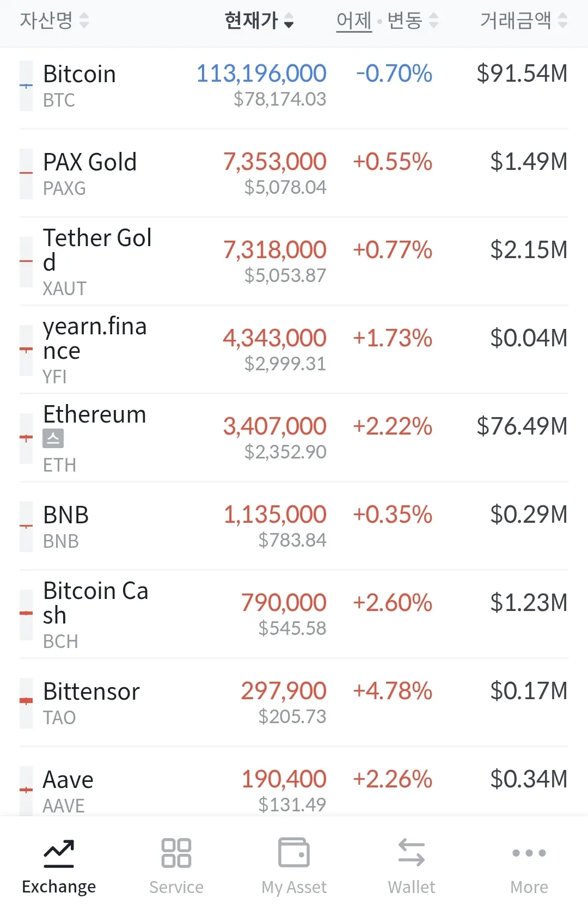Tap the Ethereum staking badge icon
The image size is (588, 911).
(x=53, y=438)
